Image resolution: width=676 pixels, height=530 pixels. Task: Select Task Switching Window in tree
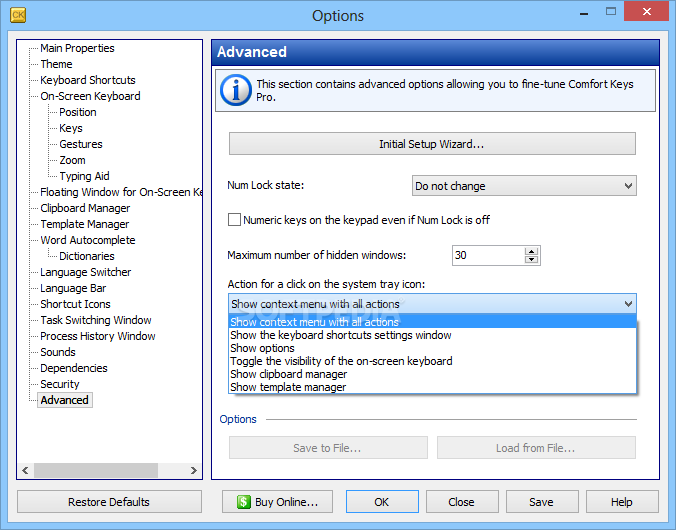pos(96,320)
